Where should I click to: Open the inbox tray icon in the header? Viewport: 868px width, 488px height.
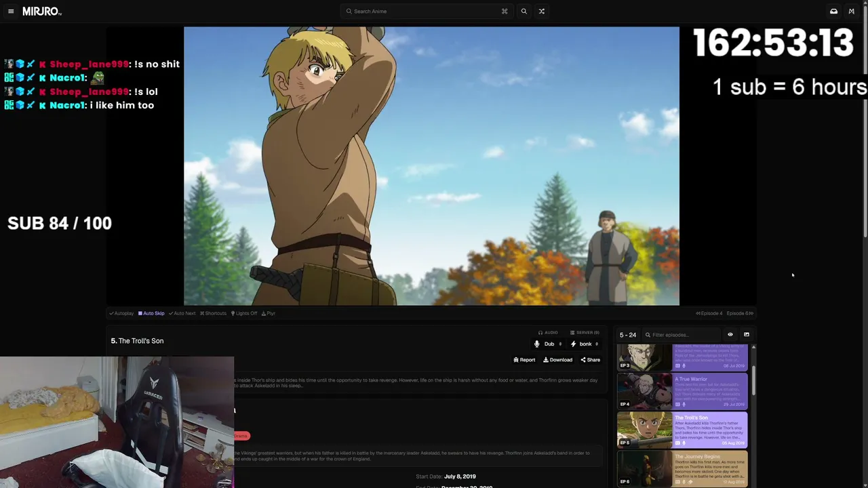point(833,12)
